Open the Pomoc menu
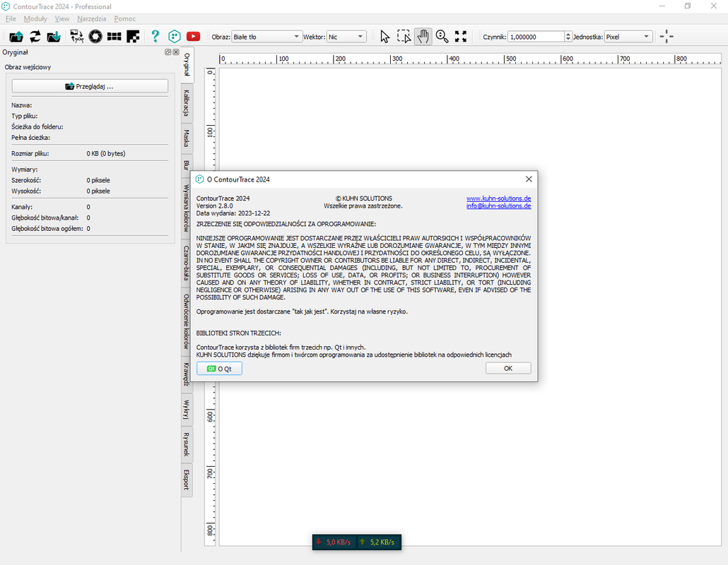 [125, 18]
